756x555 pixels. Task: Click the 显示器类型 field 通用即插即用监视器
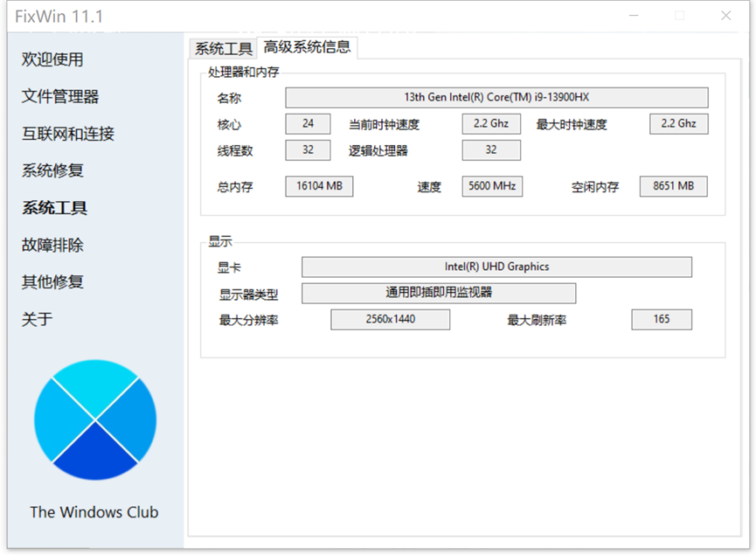click(439, 293)
